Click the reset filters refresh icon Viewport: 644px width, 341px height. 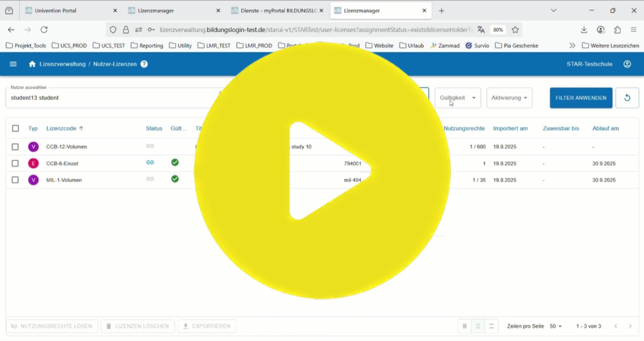[x=627, y=98]
